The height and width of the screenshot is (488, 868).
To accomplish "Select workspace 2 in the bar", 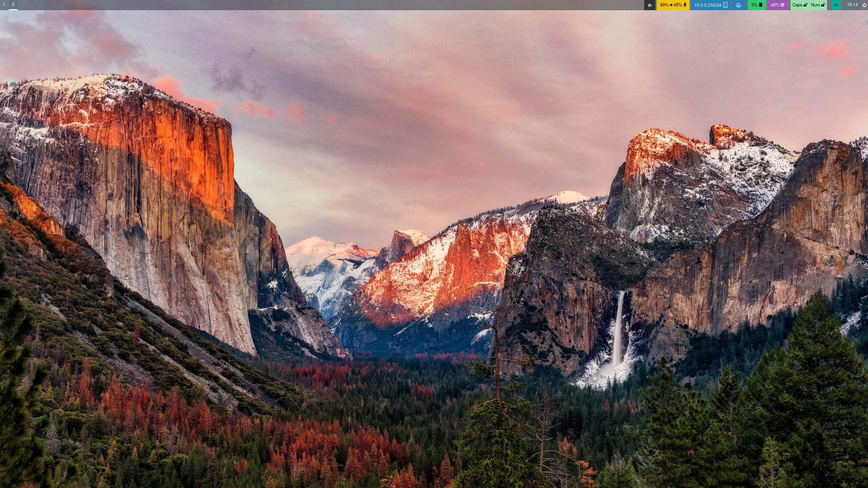I will click(x=13, y=5).
